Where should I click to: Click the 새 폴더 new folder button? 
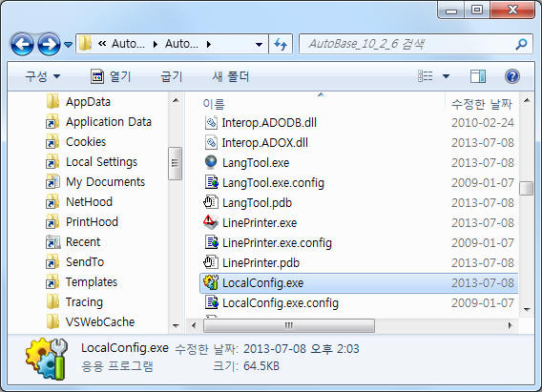(231, 76)
